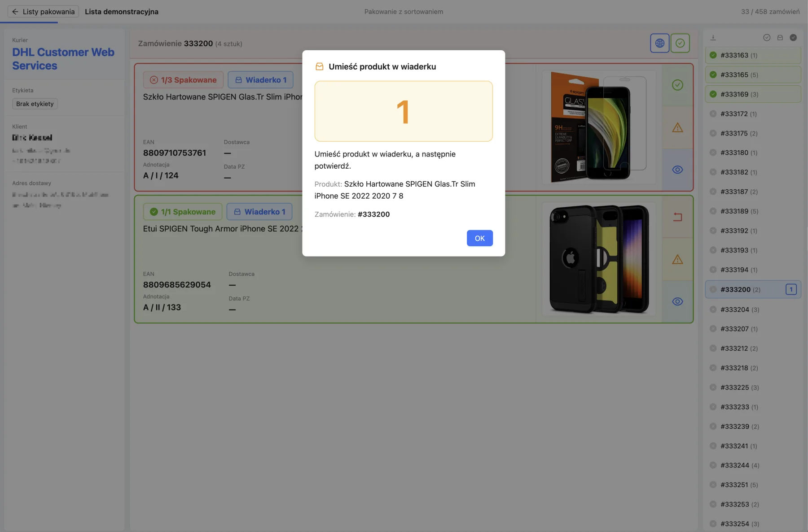Select order #333244 in the list

tap(753, 466)
